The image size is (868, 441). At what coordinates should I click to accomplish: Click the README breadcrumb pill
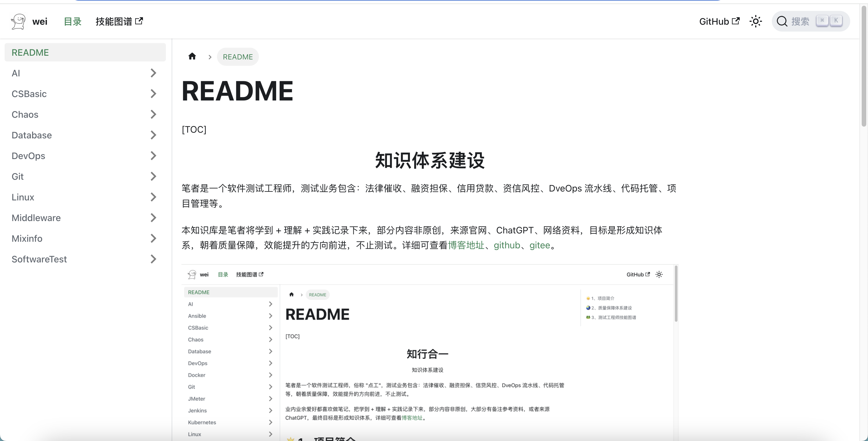(x=238, y=57)
